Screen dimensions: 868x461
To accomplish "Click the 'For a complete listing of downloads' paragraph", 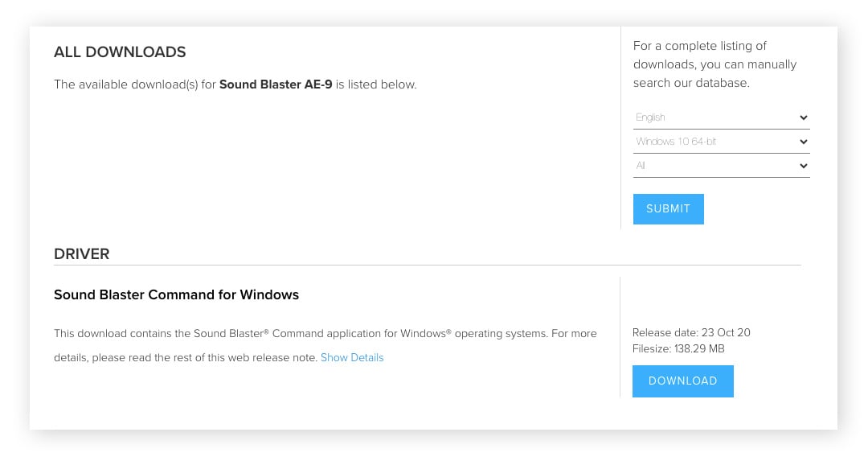I will point(714,64).
